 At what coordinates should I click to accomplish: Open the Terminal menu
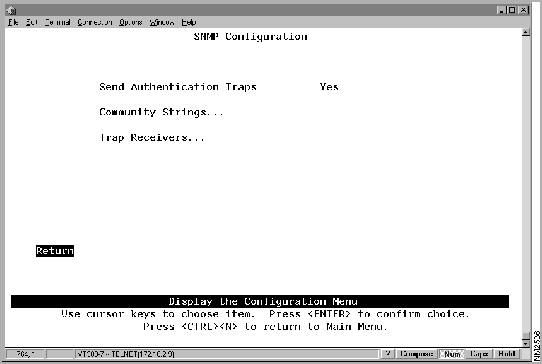click(x=57, y=22)
